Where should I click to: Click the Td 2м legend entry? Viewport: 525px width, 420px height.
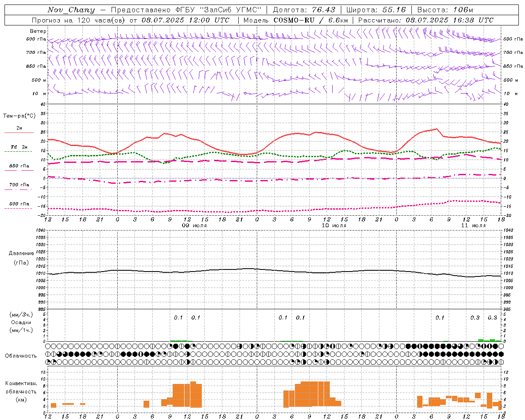tap(19, 147)
